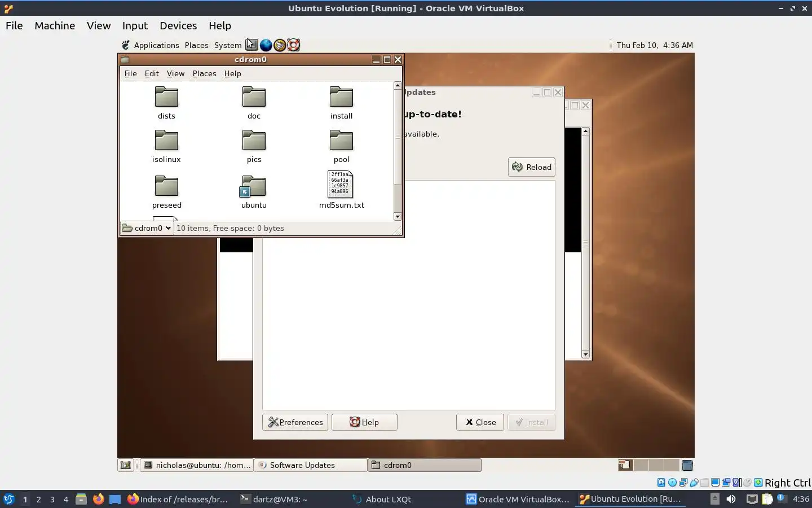Open the lifebuoy Help panel icon

click(293, 45)
